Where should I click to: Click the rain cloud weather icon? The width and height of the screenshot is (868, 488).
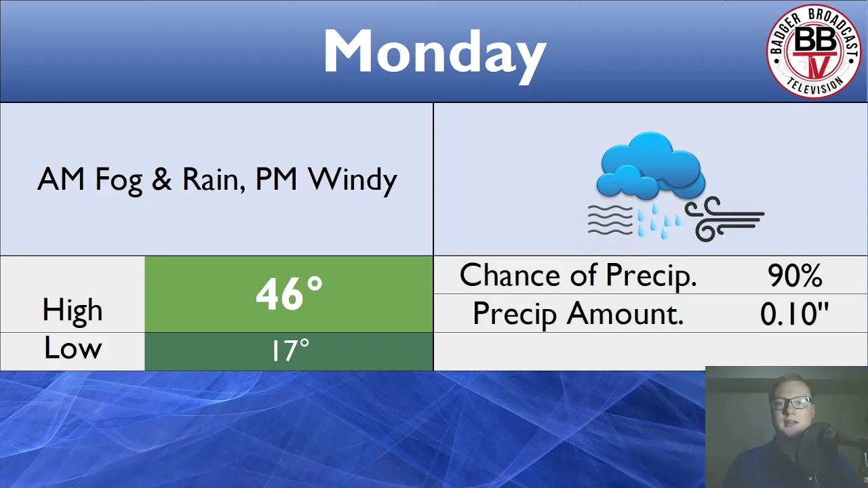point(676,186)
